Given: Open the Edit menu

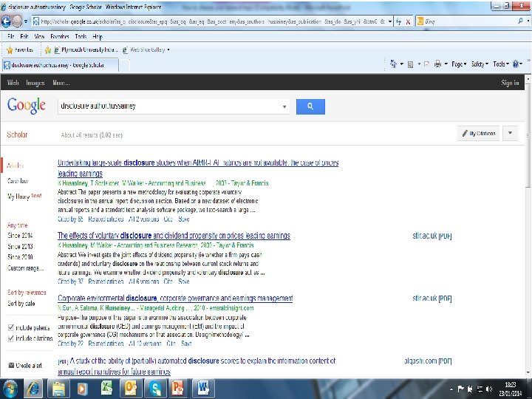Looking at the screenshot, I should pos(24,36).
